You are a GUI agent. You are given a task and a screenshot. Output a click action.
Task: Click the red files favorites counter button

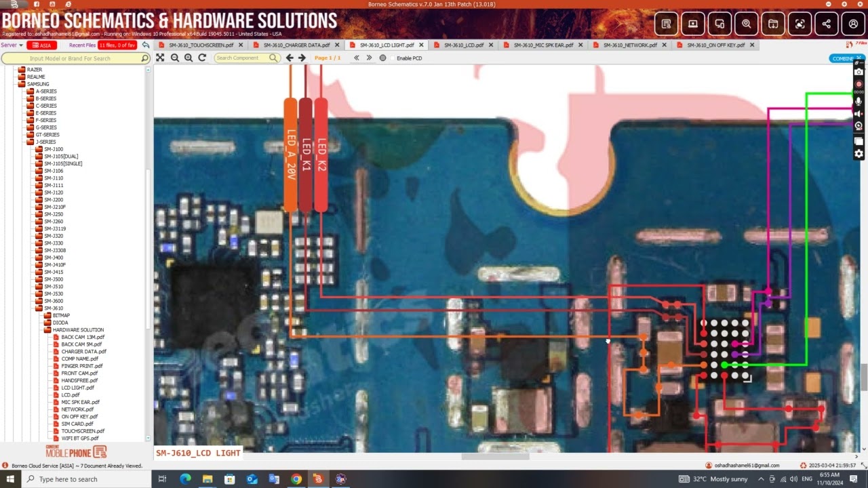[117, 45]
